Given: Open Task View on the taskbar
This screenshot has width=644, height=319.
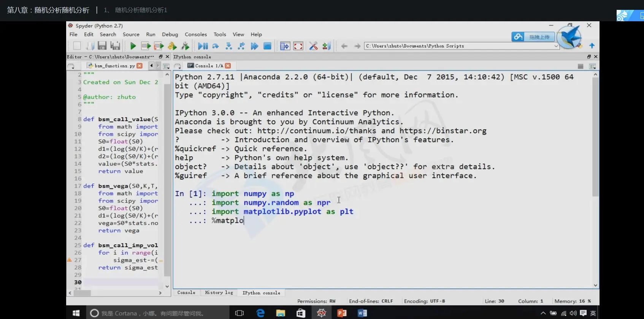Looking at the screenshot, I should tap(240, 313).
